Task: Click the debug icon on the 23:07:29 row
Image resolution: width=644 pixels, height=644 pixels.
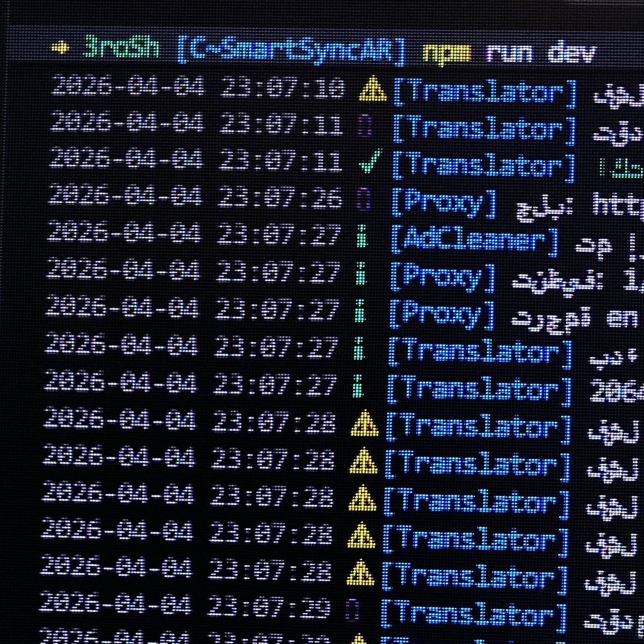Action: point(353,609)
